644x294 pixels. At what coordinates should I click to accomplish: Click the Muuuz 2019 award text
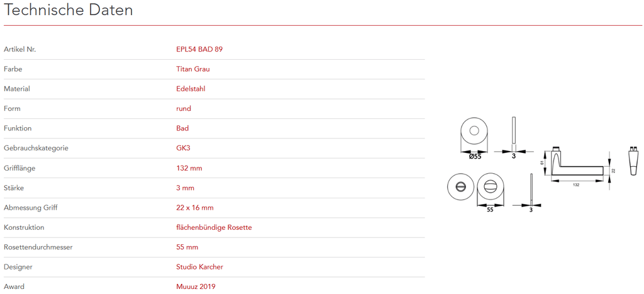click(x=196, y=287)
